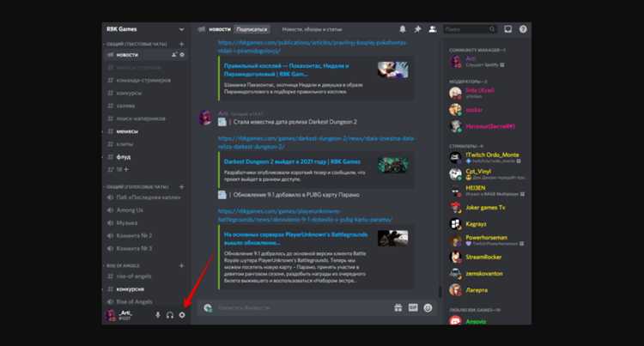The image size is (644, 346).
Task: Open the GIF picker icon
Action: 413,308
